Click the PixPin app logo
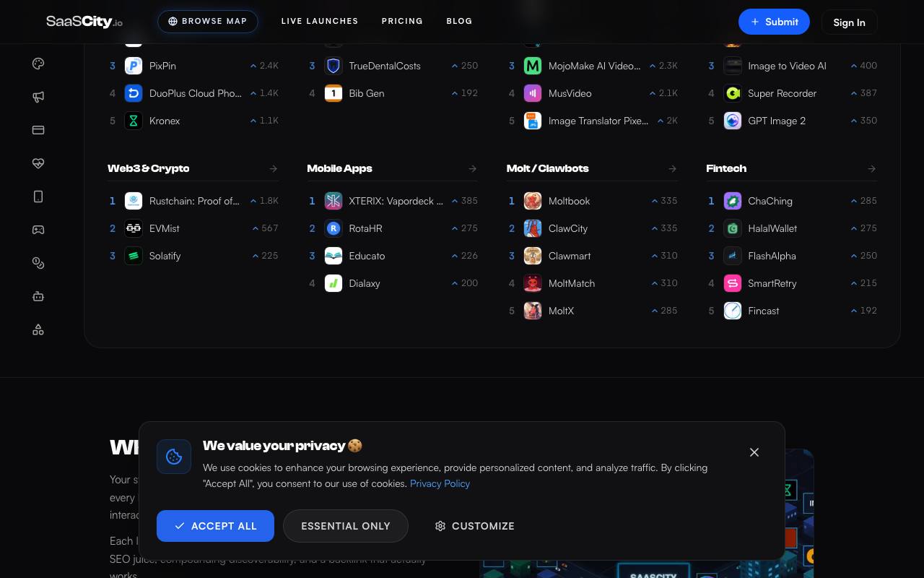The height and width of the screenshot is (578, 924). [134, 66]
